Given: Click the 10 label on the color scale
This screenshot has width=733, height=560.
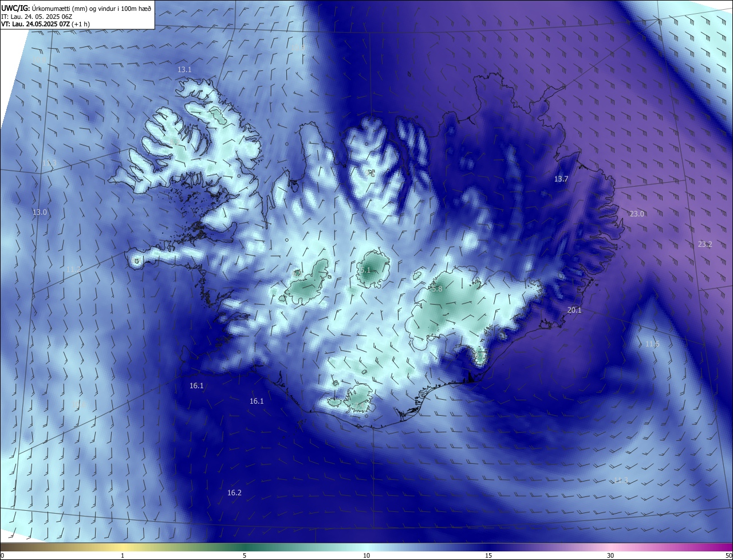Looking at the screenshot, I should point(366,555).
